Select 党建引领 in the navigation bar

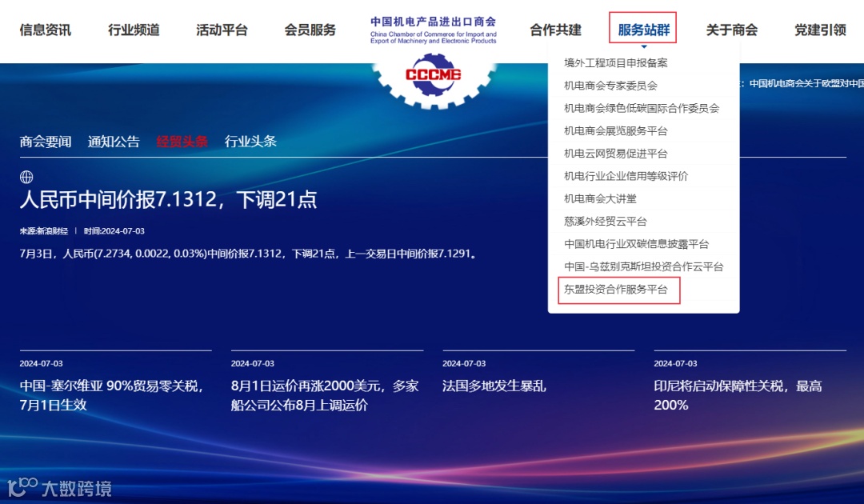click(818, 30)
